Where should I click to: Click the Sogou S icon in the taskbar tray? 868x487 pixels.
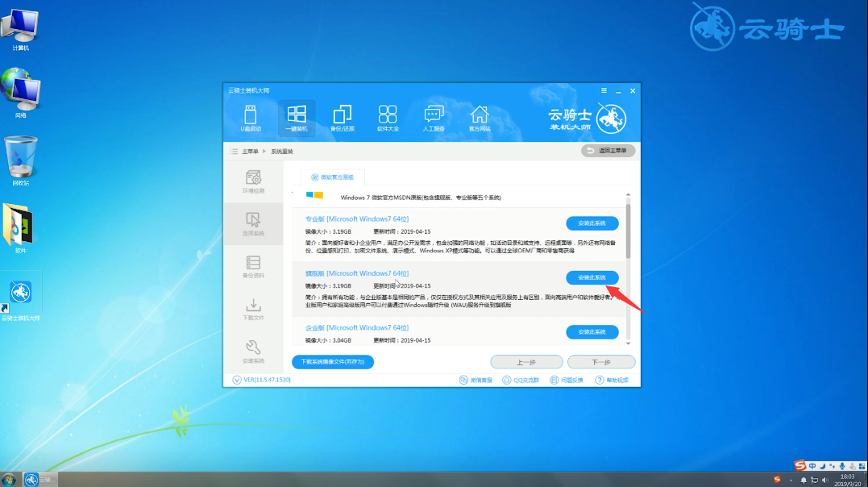click(x=777, y=479)
